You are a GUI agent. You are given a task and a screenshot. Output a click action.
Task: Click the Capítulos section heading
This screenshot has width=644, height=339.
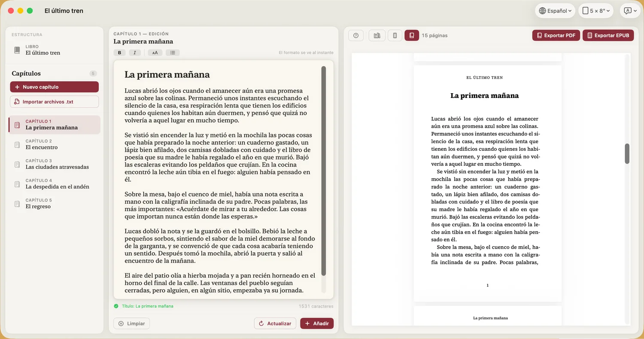click(26, 73)
